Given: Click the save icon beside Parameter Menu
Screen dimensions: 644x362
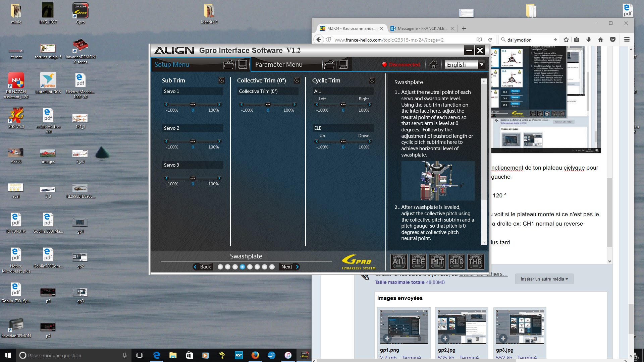Looking at the screenshot, I should 343,64.
